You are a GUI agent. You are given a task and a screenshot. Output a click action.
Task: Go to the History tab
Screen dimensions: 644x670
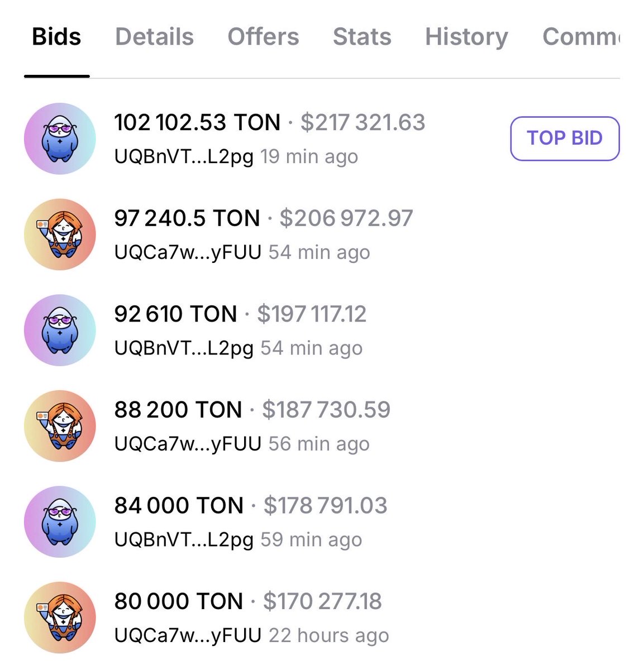click(x=466, y=37)
